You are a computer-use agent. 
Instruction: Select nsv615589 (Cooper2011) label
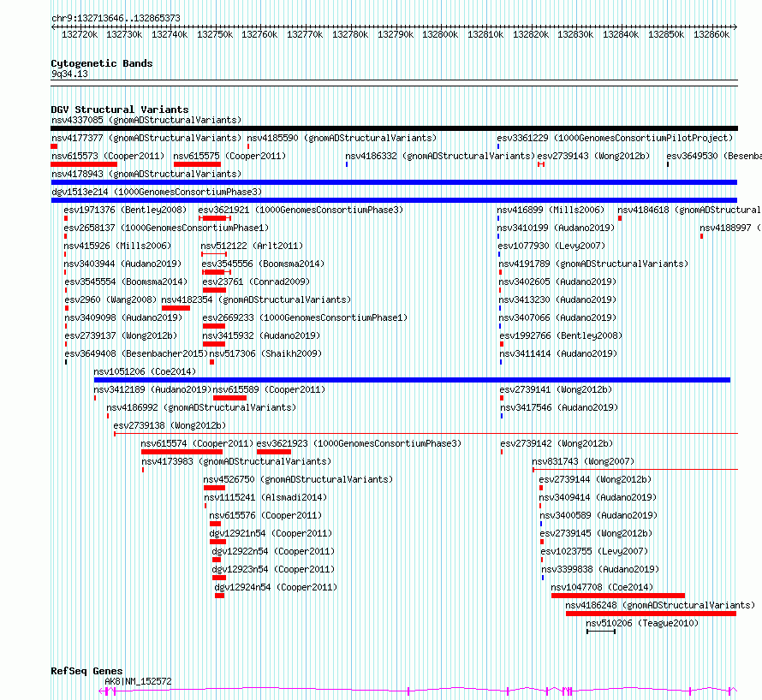(x=269, y=389)
